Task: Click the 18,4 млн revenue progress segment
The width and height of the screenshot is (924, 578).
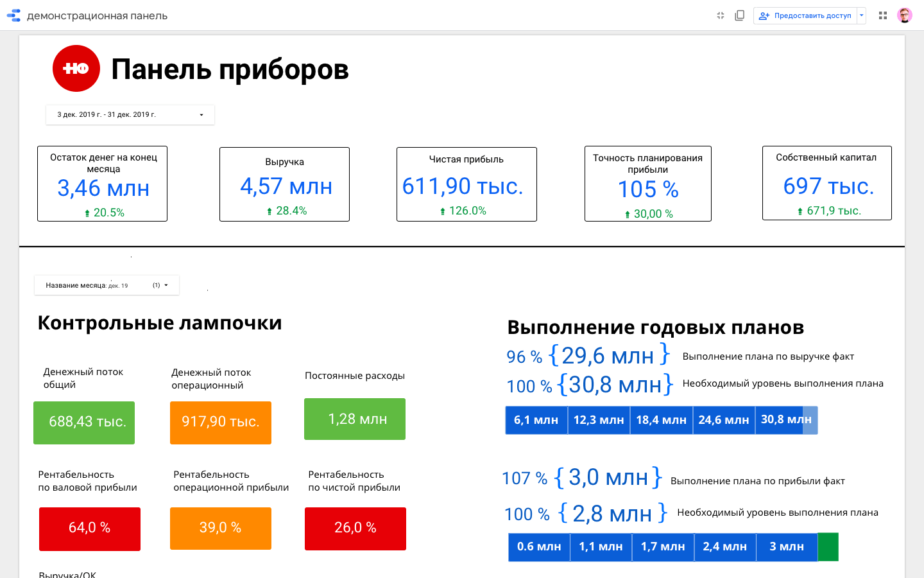Action: [661, 420]
